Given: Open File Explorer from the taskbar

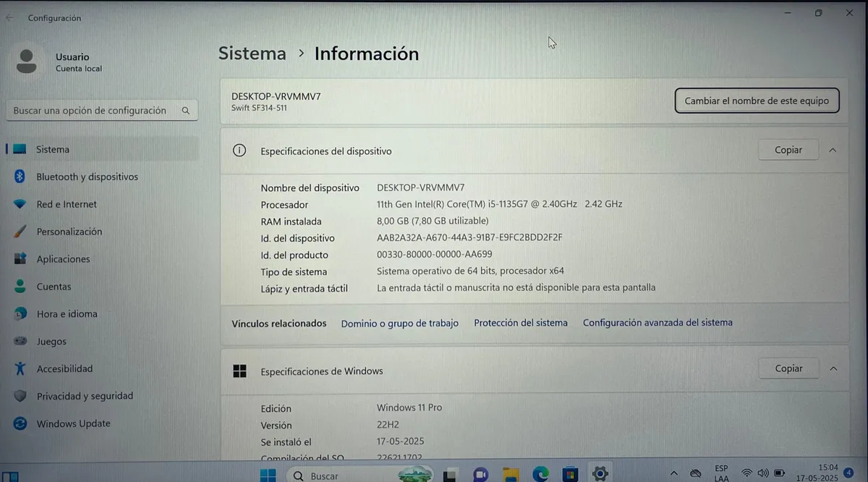Looking at the screenshot, I should coord(511,475).
